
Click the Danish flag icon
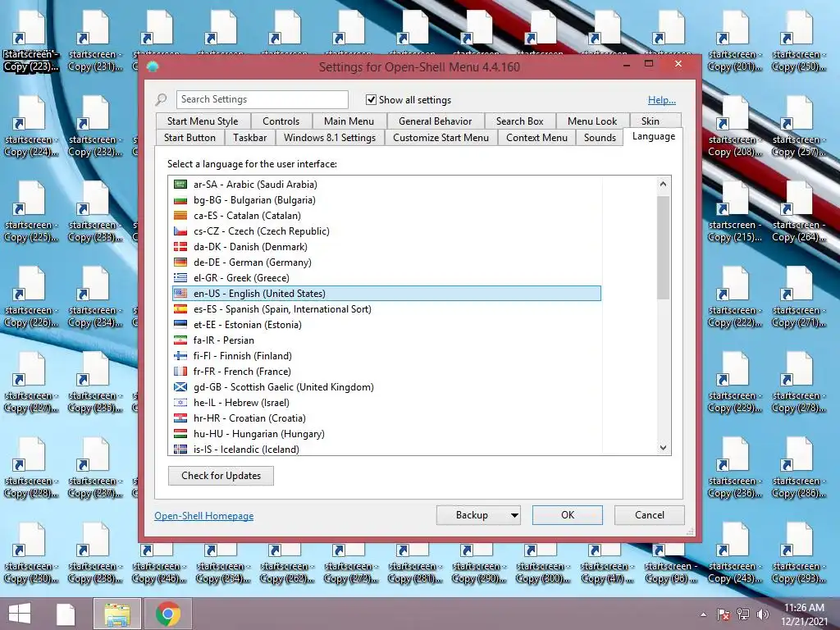[x=180, y=246]
